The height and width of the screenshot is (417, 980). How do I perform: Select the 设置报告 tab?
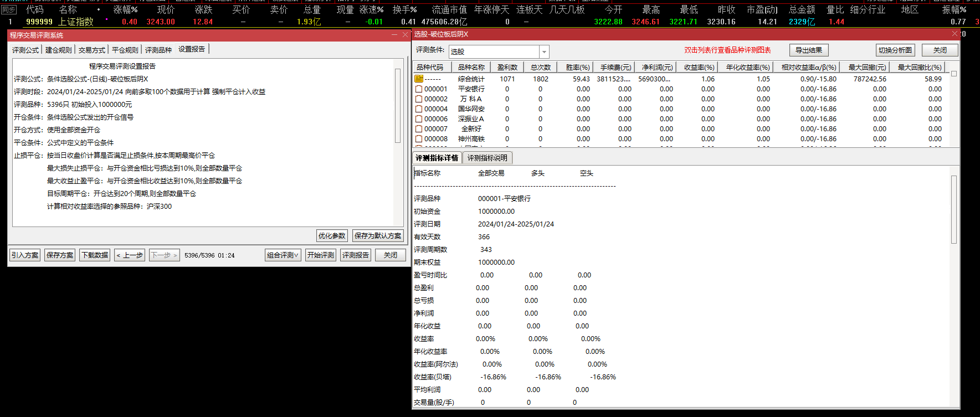192,49
